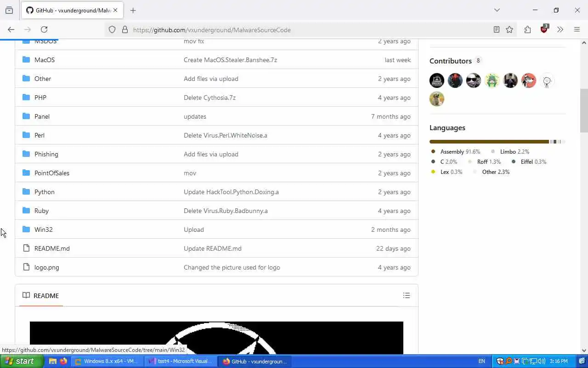Viewport: 588px width, 368px height.
Task: Switch to tsst4 Microsoft Visual taskbar window
Action: [180, 361]
